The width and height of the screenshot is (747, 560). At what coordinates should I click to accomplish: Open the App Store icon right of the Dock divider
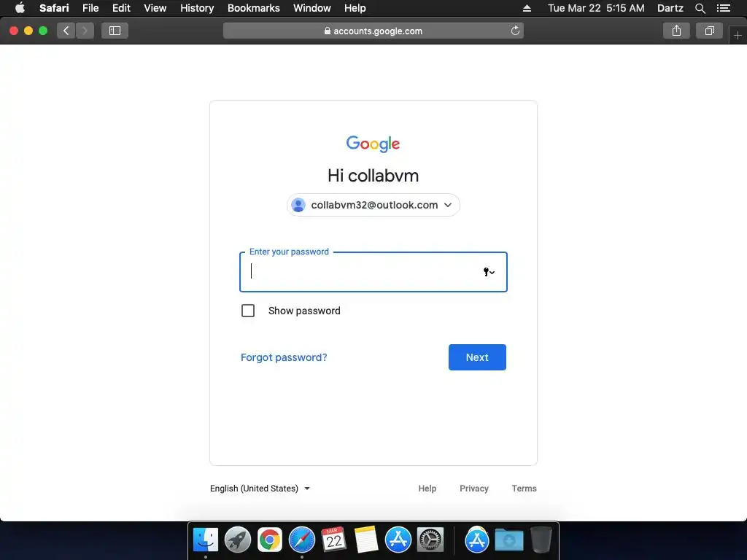coord(477,540)
